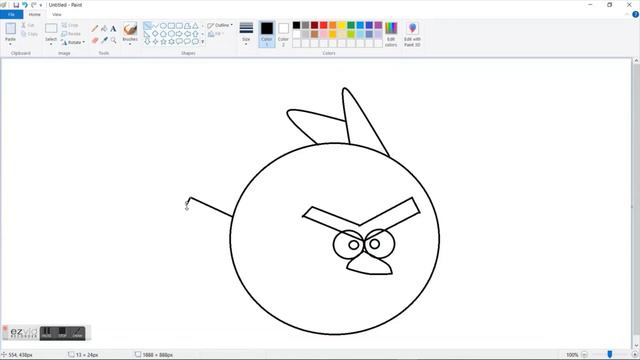Viewport: 640px width, 360px height.
Task: Click the vertical scrollbar up arrow
Action: pyautogui.click(x=636, y=61)
